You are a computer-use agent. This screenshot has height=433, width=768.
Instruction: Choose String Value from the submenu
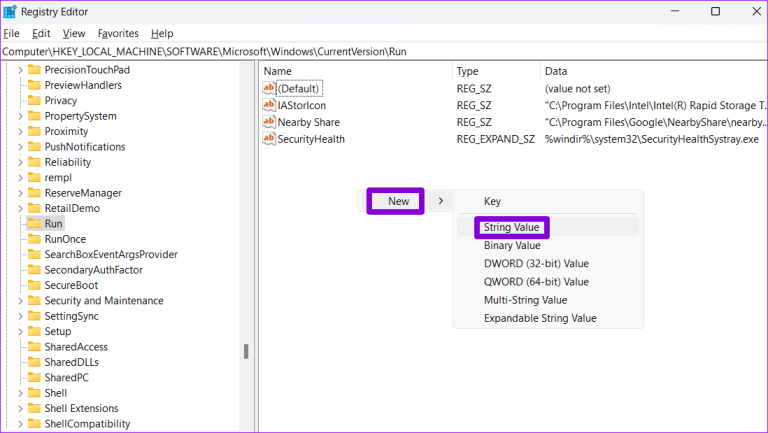pyautogui.click(x=511, y=227)
